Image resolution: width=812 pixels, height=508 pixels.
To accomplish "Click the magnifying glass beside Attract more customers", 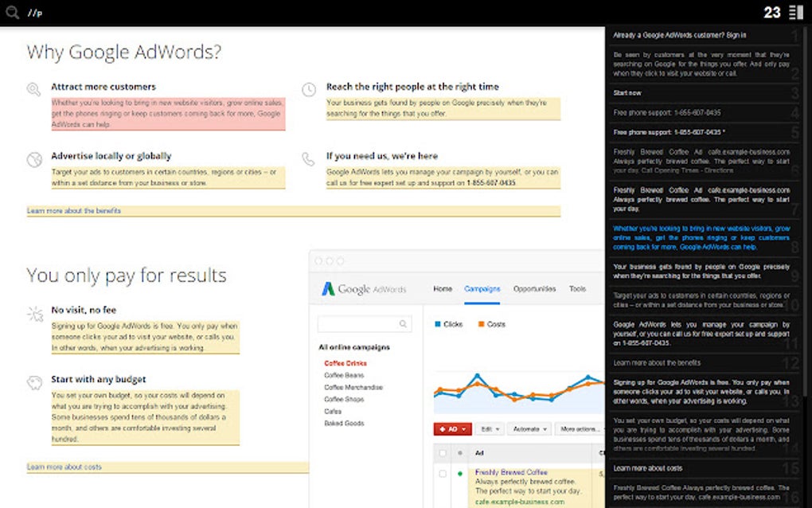I will tap(32, 90).
